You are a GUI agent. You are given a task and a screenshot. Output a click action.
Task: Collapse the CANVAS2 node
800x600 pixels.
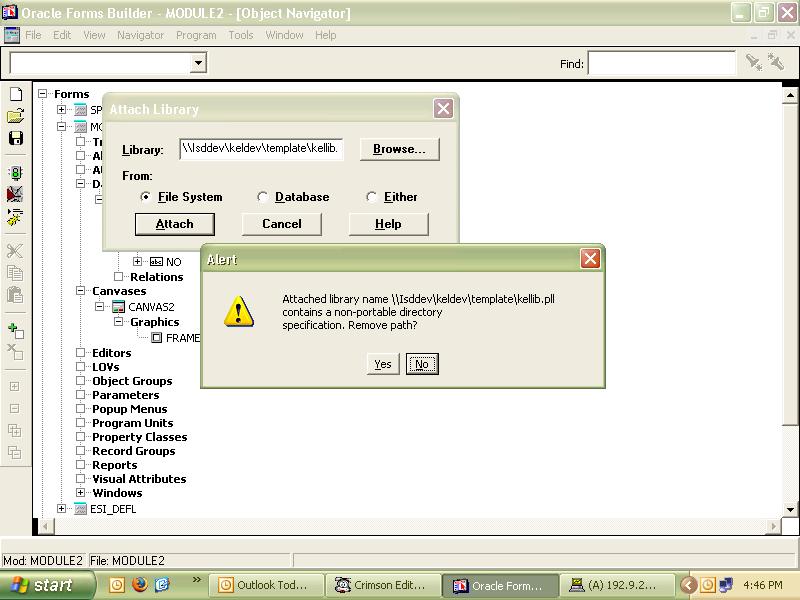click(x=99, y=307)
